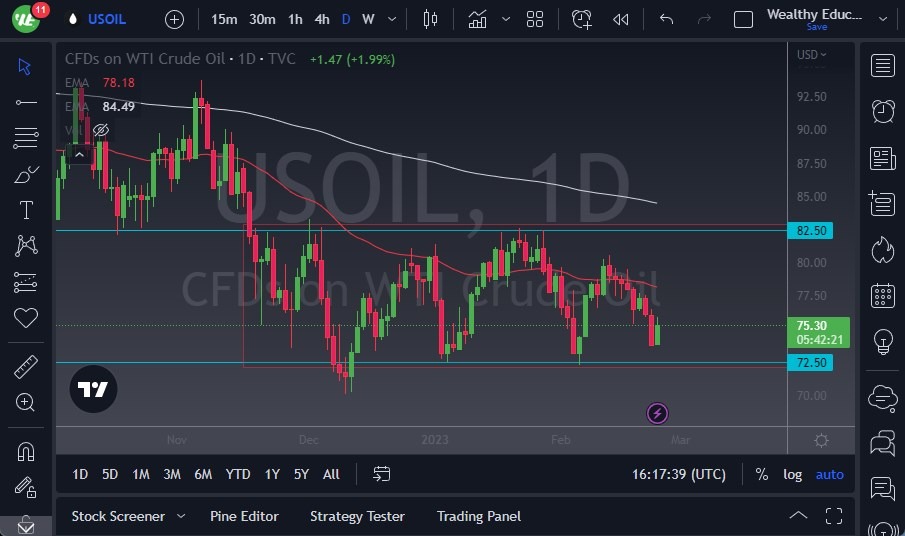905x536 pixels.
Task: Switch to the Pine Editor tab
Action: tap(244, 516)
